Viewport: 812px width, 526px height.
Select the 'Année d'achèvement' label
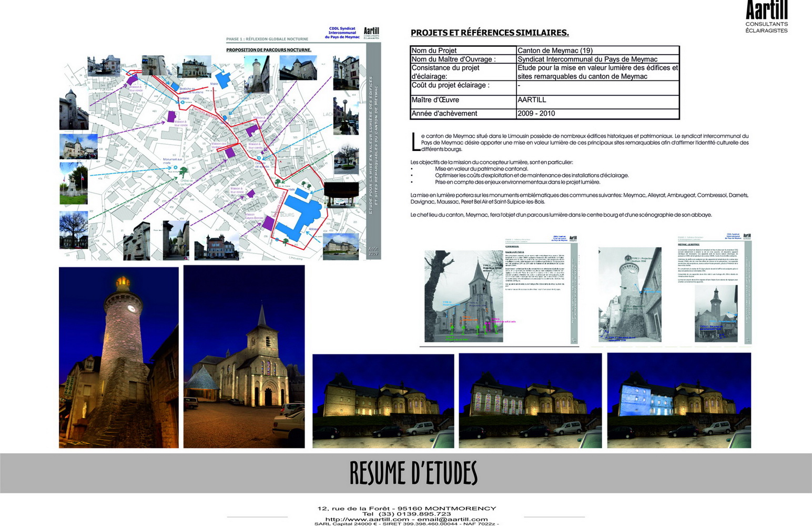point(444,113)
